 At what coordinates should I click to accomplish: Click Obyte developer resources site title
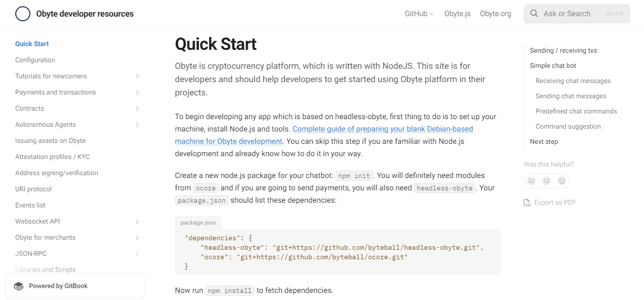coord(85,14)
